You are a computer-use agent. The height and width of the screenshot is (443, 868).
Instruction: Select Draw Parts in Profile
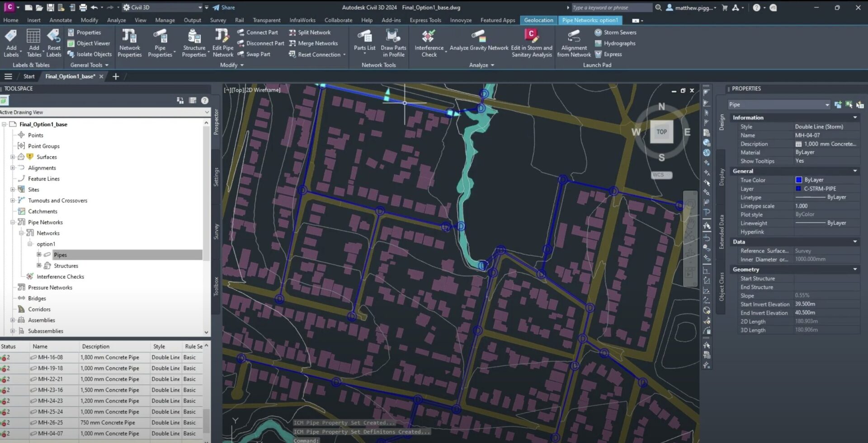tap(393, 42)
